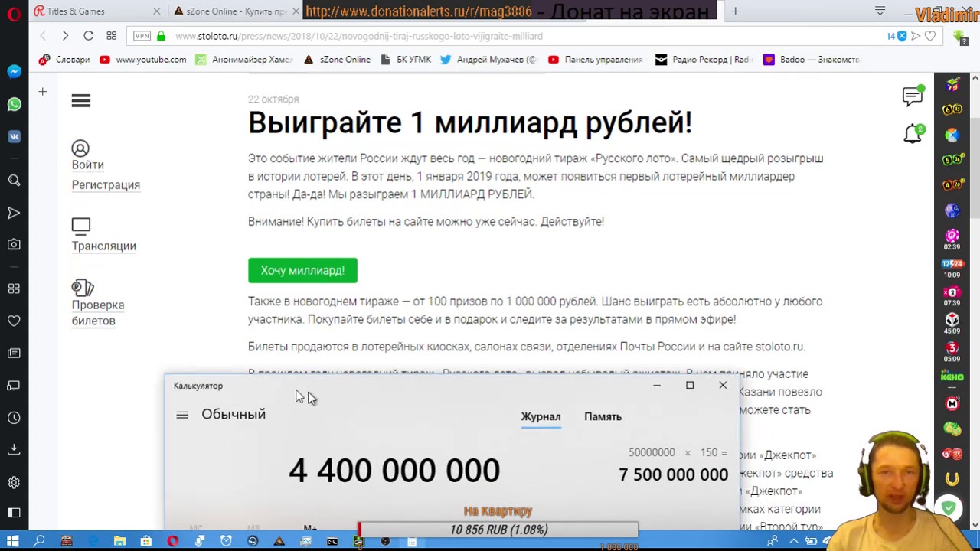This screenshot has height=551, width=980.
Task: Open ad blocker counter showing 14
Action: pos(897,36)
